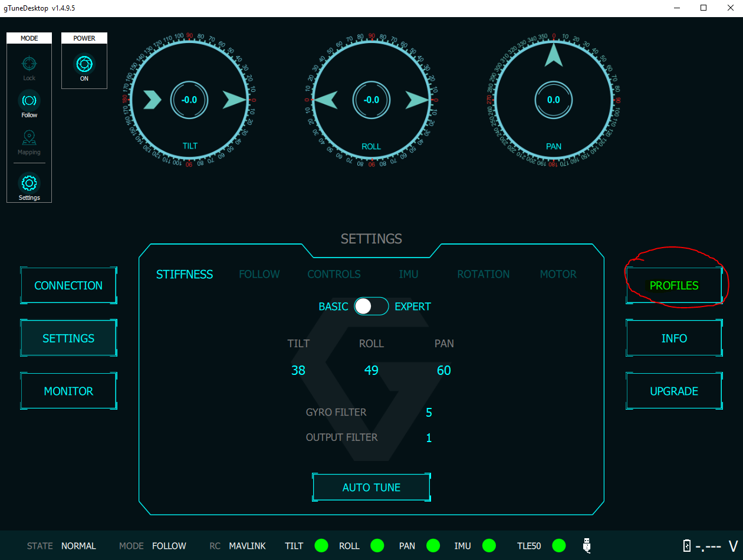Select the Follow mode icon
The height and width of the screenshot is (560, 743).
tap(29, 100)
